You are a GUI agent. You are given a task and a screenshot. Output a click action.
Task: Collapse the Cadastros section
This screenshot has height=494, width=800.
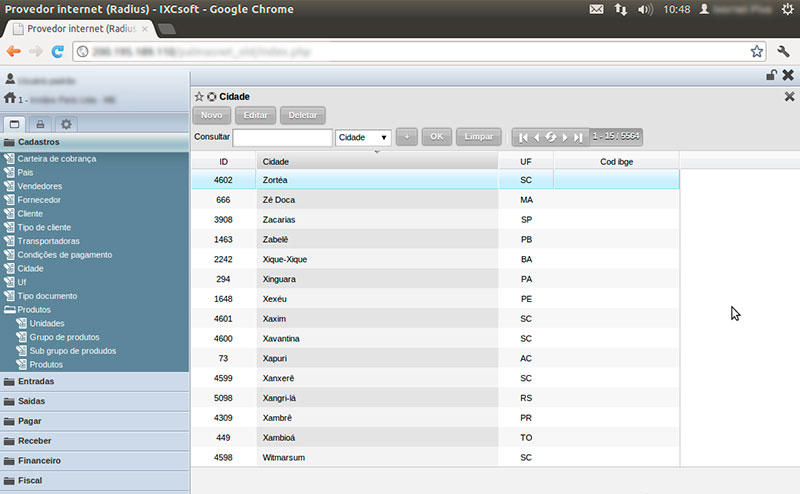point(94,142)
